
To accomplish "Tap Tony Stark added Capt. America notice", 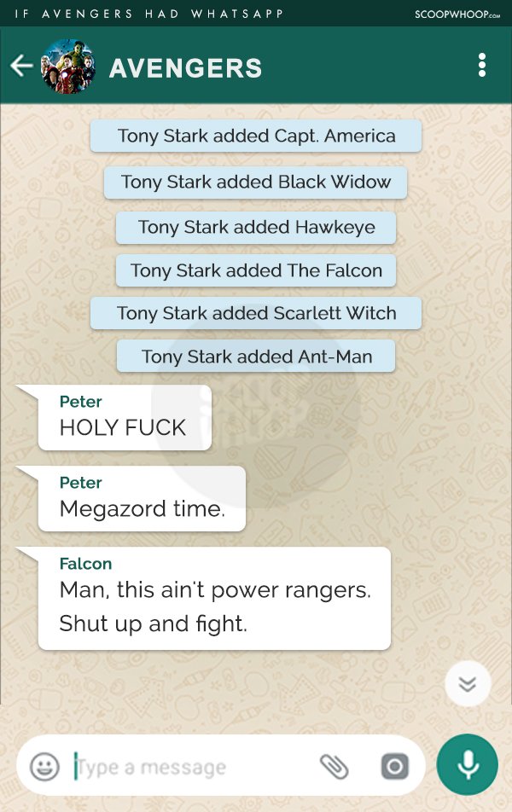I will click(x=256, y=136).
